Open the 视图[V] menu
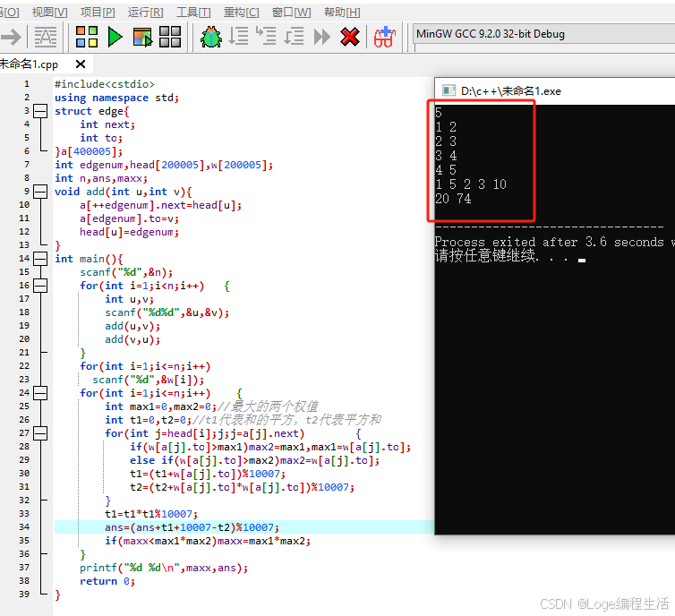675x616 pixels. [49, 12]
